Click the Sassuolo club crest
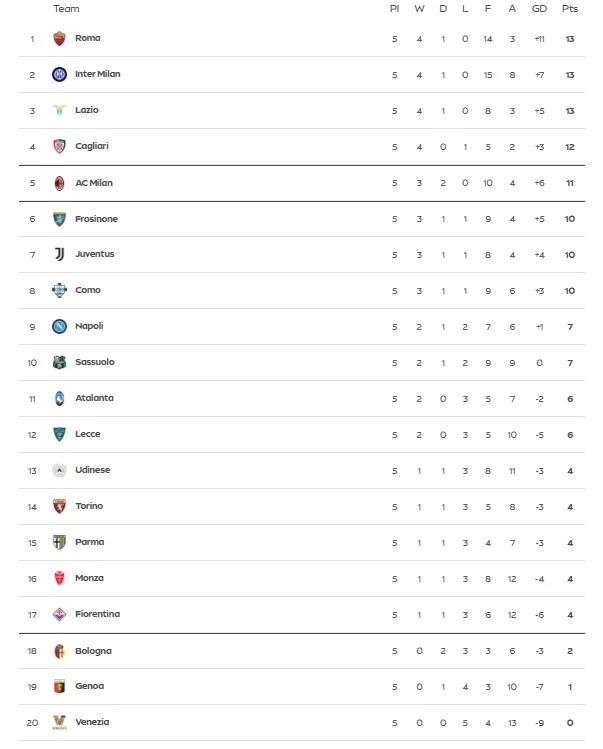Viewport: 603px width, 749px height. [59, 363]
